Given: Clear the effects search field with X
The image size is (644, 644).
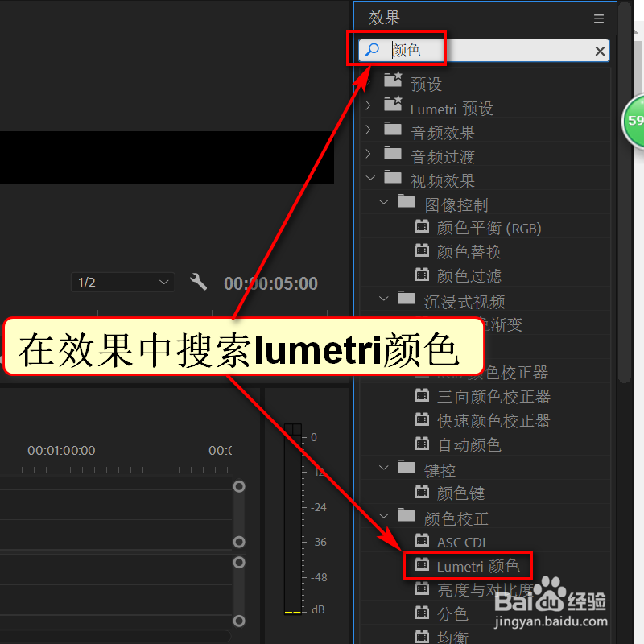Looking at the screenshot, I should click(600, 51).
